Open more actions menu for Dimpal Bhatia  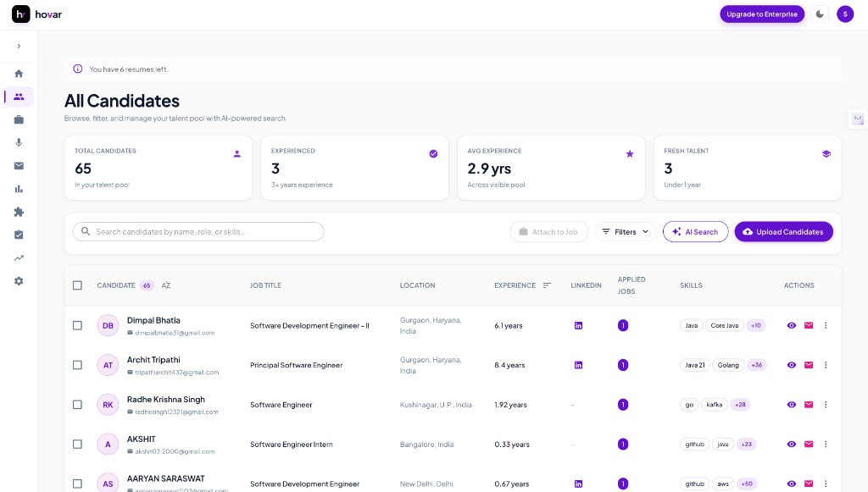(826, 326)
